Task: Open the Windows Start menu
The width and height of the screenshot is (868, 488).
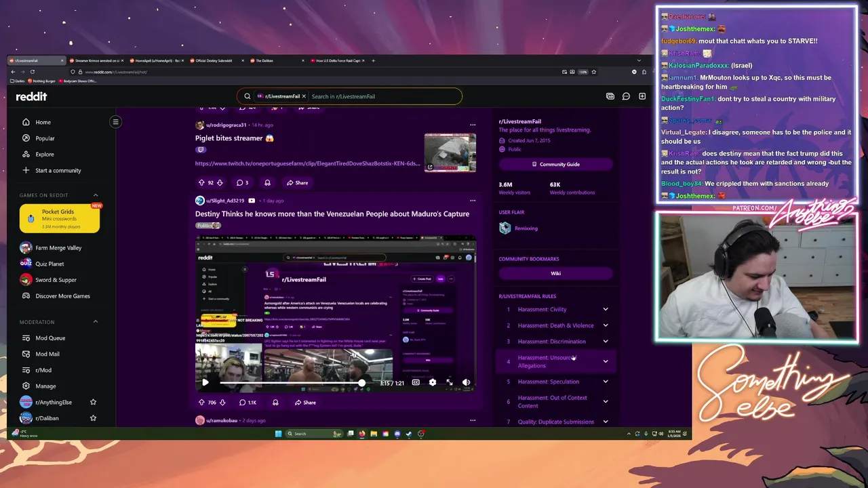Action: tap(278, 434)
